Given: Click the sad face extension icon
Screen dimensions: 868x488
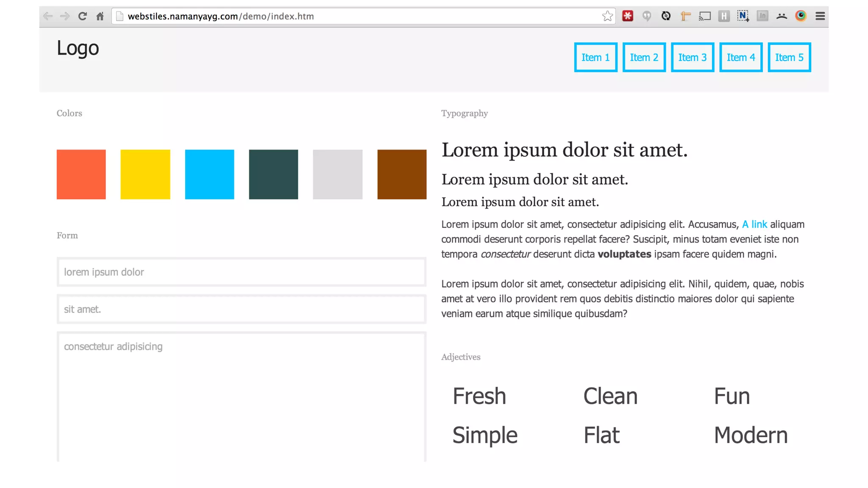Looking at the screenshot, I should pos(782,16).
